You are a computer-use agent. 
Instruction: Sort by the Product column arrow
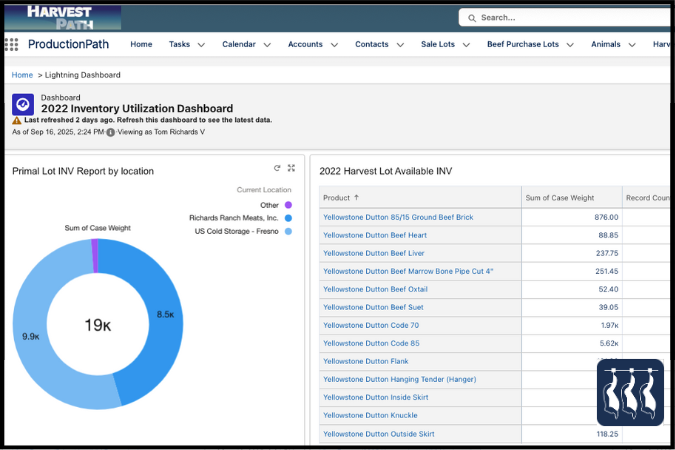tap(356, 198)
